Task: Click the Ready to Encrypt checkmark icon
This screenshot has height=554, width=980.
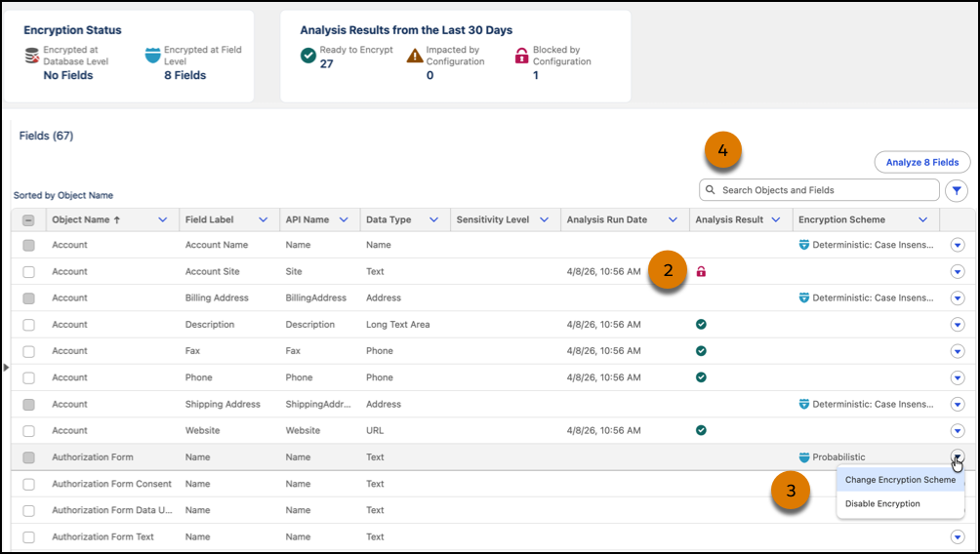Action: pyautogui.click(x=308, y=56)
